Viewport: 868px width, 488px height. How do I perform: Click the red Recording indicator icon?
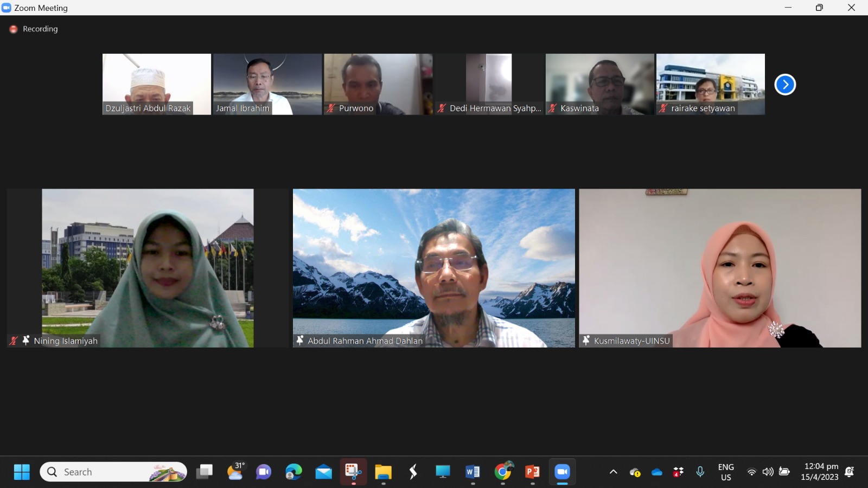coord(14,29)
